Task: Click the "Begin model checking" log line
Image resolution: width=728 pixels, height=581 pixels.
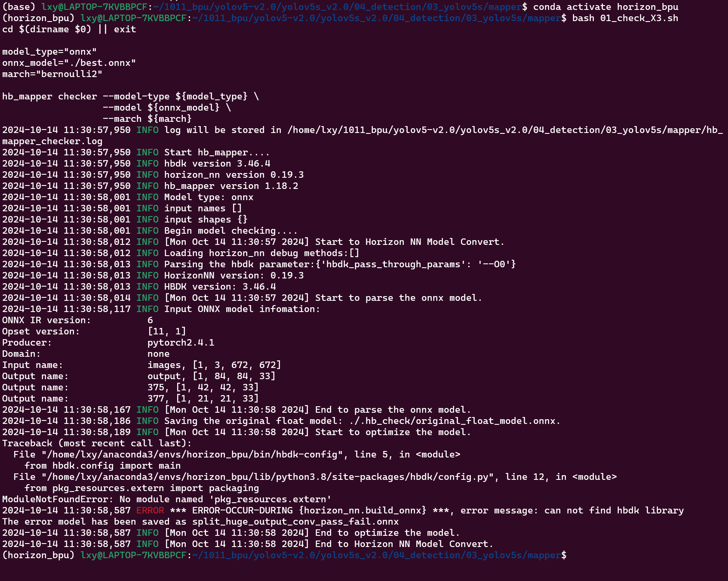Action: (x=230, y=231)
